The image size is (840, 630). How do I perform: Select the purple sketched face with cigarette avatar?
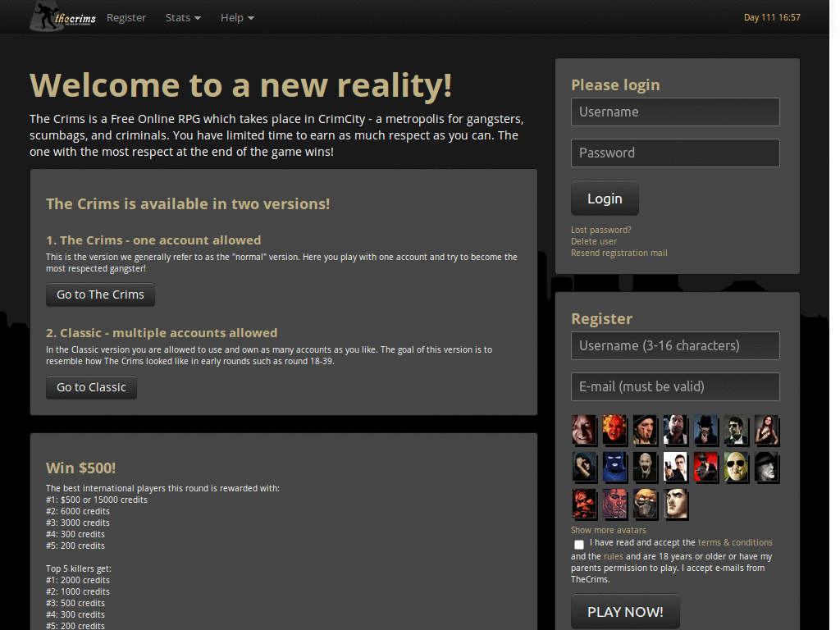point(614,504)
